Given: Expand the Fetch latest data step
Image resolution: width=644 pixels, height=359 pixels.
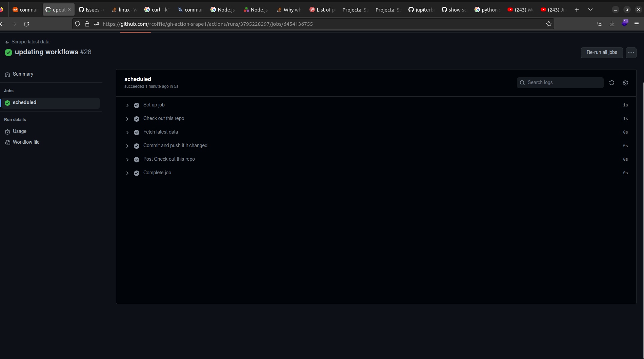Looking at the screenshot, I should tap(127, 132).
